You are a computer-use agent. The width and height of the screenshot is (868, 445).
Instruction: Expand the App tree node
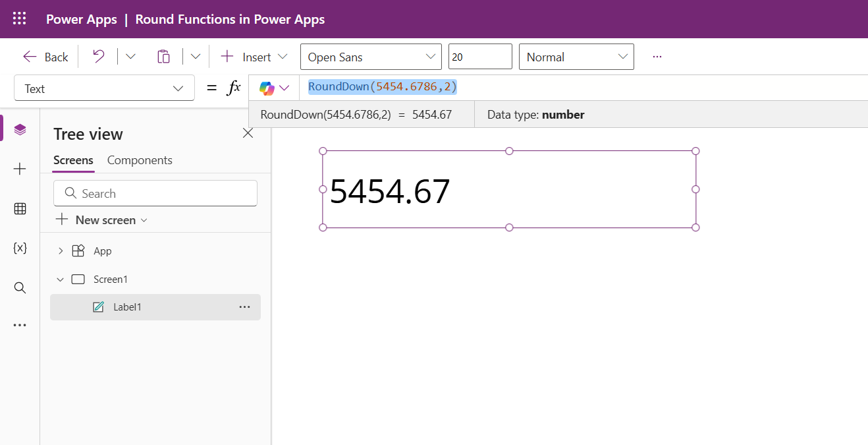(61, 251)
